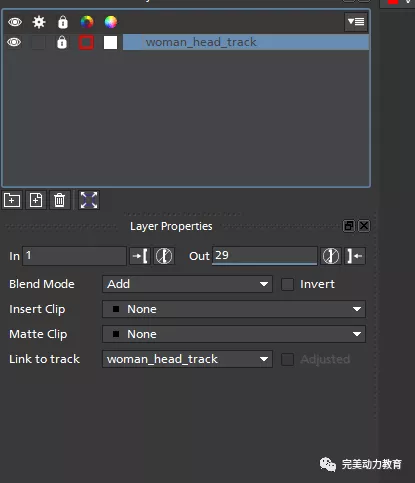
Task: Click the gear column icon in the layer header
Action: 39,22
